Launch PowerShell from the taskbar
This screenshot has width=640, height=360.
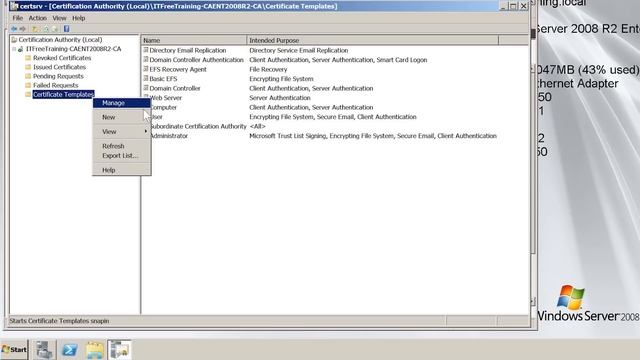(x=69, y=350)
